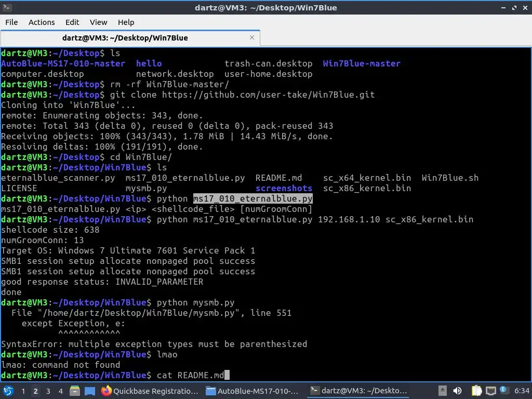Click the git clone GitHub URL
Viewport: 532px width, 399px height.
268,95
